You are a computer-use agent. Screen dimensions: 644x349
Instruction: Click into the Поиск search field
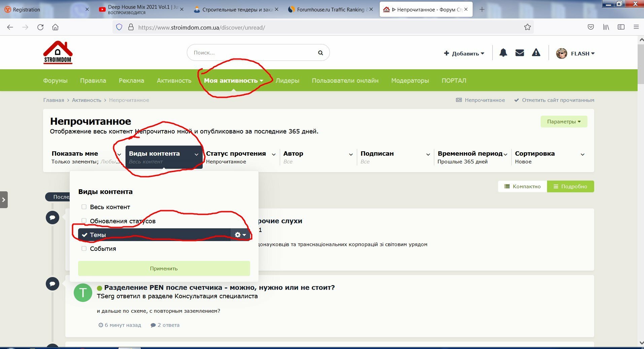click(x=252, y=53)
